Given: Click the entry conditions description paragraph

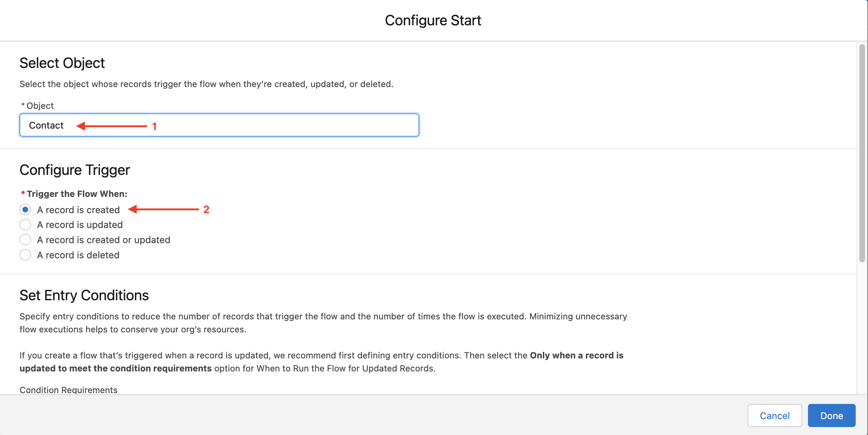Looking at the screenshot, I should click(322, 323).
